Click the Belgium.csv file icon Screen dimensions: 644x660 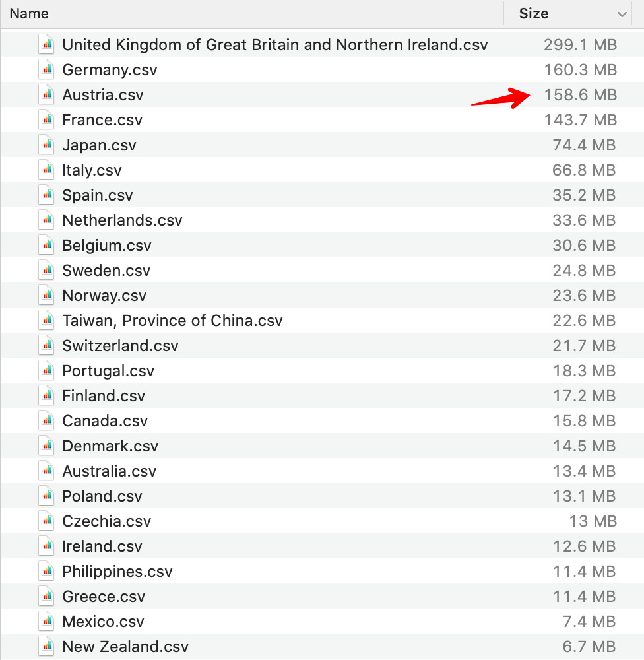[46, 245]
